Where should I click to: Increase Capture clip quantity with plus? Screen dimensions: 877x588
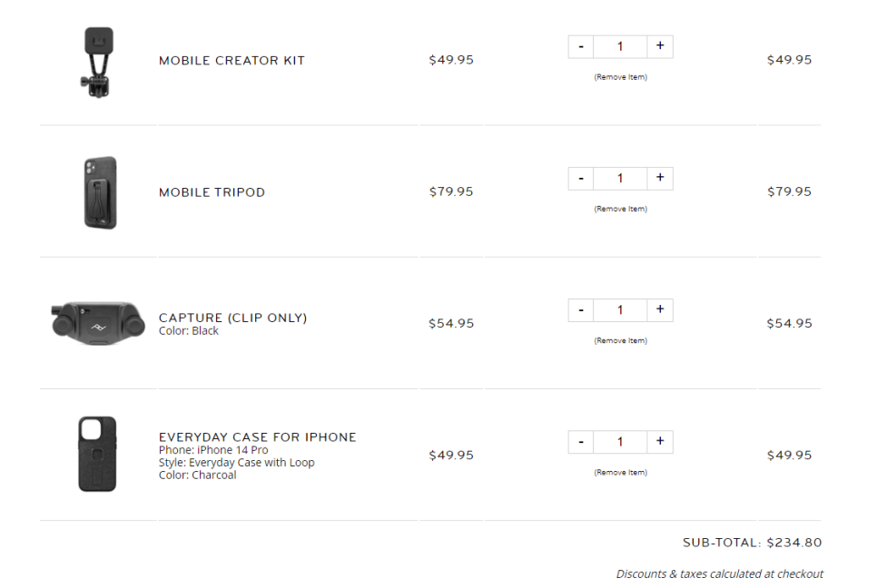[x=660, y=310]
